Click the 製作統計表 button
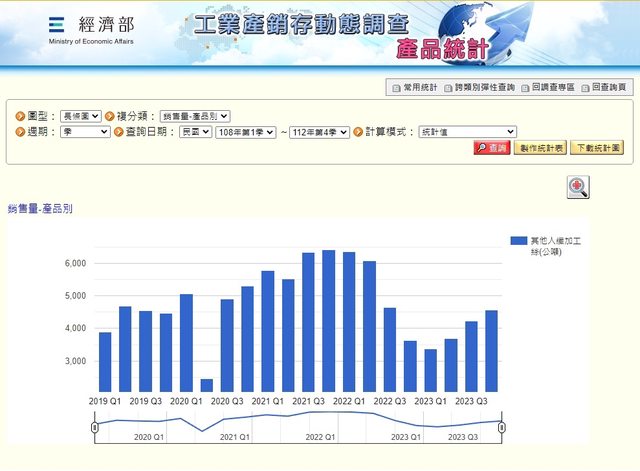 click(x=540, y=148)
